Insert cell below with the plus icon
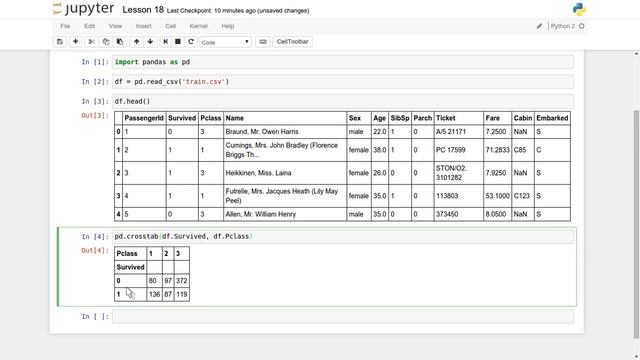Screen dimensions: 640x360 [76, 42]
